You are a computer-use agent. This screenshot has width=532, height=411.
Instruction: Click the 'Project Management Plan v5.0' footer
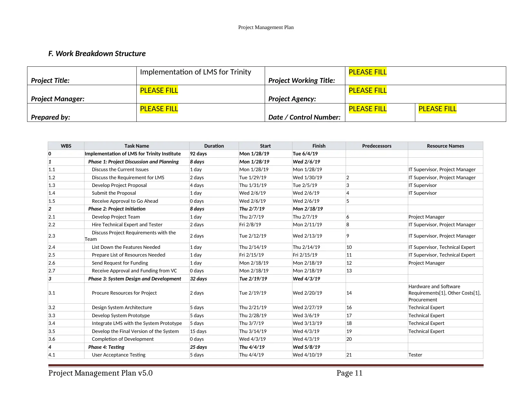[101, 373]
